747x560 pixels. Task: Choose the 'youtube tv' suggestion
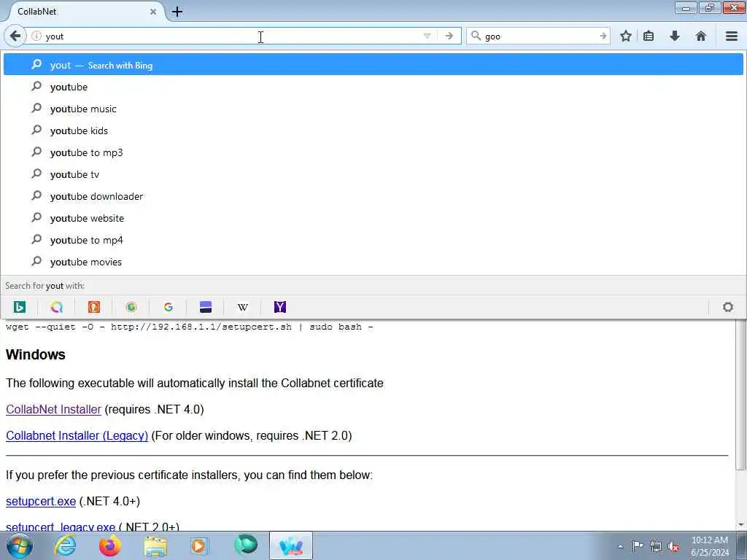tap(373, 174)
